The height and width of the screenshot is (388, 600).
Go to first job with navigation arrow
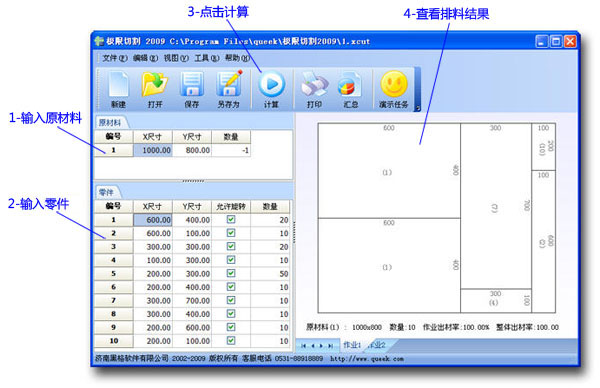(303, 346)
